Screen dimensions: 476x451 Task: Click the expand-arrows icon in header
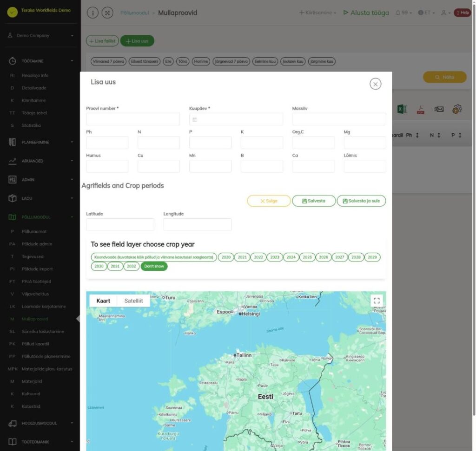point(107,13)
